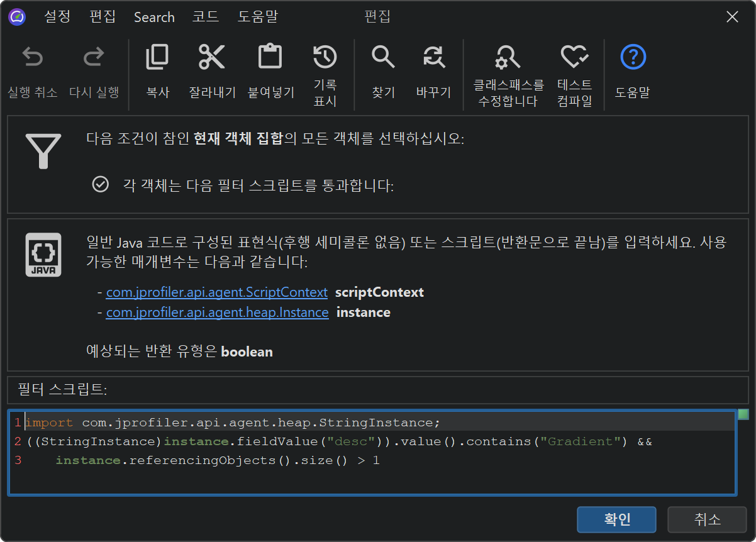Viewport: 756px width, 542px height.
Task: Click the green script status indicator square
Action: (x=743, y=414)
